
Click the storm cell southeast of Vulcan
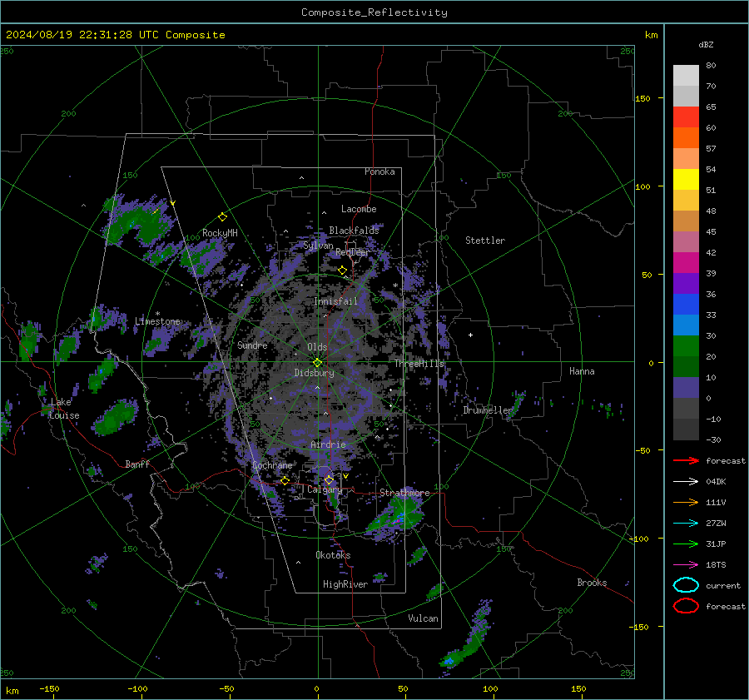coord(466,638)
